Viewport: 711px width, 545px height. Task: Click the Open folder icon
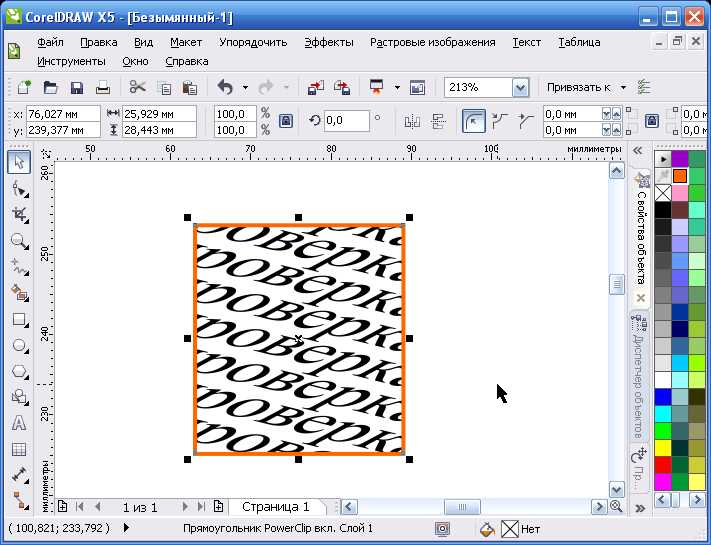[x=50, y=87]
